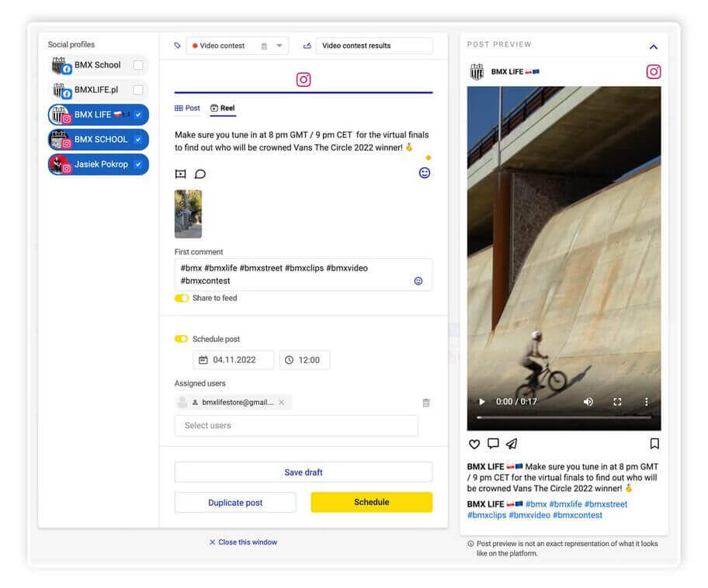Click the bookmark icon in post preview
Viewport: 708px width, 588px height.
click(x=654, y=444)
